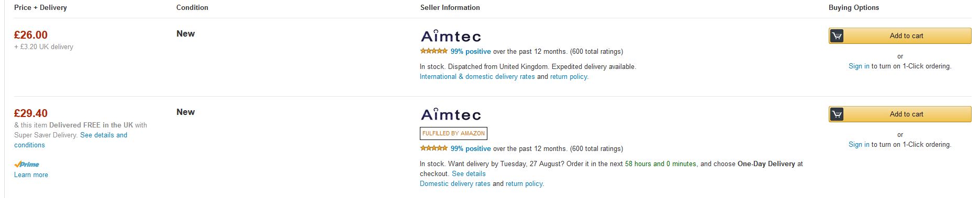Image resolution: width=980 pixels, height=198 pixels.
Task: Click the Aimtec logo on the £26.00 offer
Action: [x=451, y=36]
